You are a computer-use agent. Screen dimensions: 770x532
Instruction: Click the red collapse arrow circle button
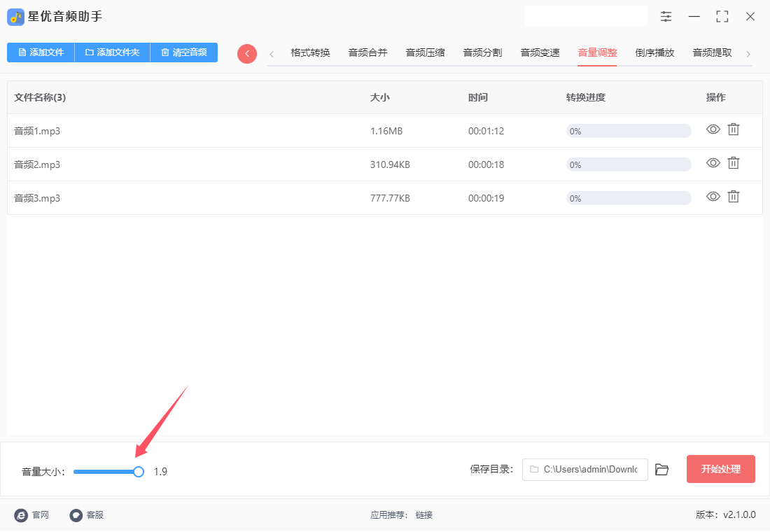point(247,53)
